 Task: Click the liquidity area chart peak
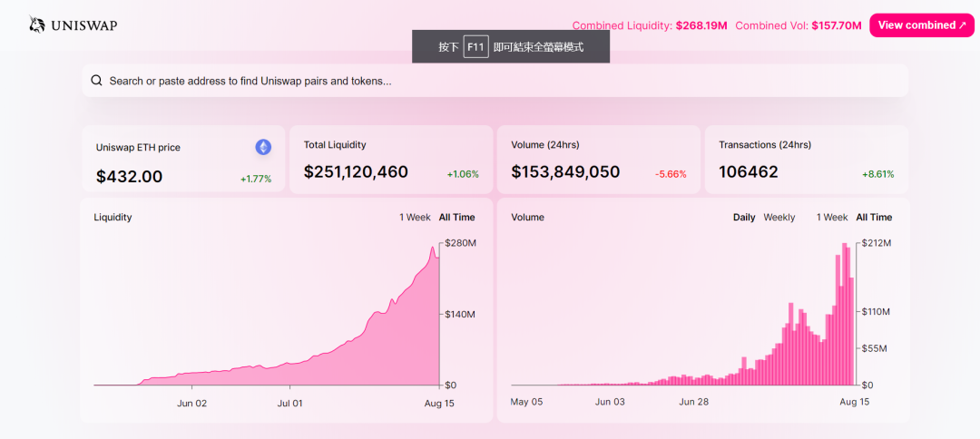click(433, 249)
